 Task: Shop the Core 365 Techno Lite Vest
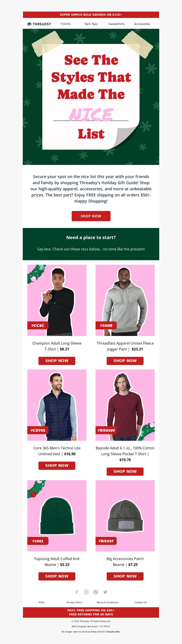click(57, 465)
